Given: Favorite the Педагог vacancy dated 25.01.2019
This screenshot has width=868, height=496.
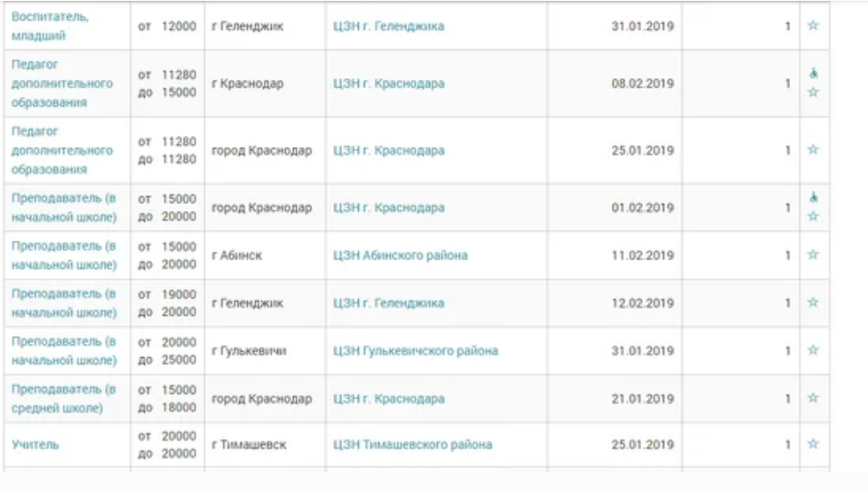Looking at the screenshot, I should point(813,150).
